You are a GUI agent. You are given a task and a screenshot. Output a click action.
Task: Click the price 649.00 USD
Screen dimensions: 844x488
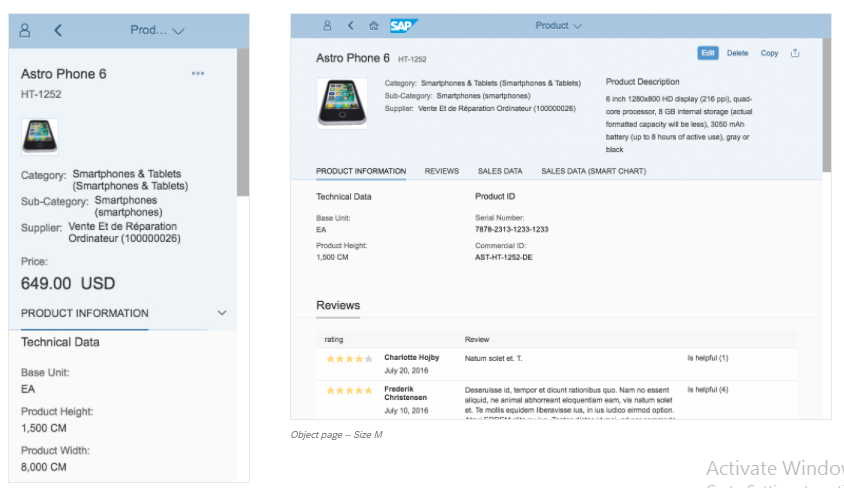pyautogui.click(x=68, y=284)
